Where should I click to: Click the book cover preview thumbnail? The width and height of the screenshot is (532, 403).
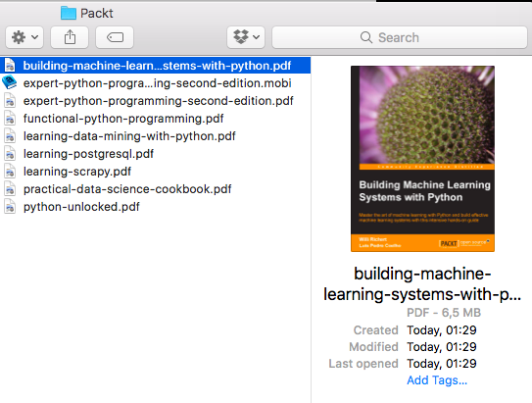tap(422, 159)
